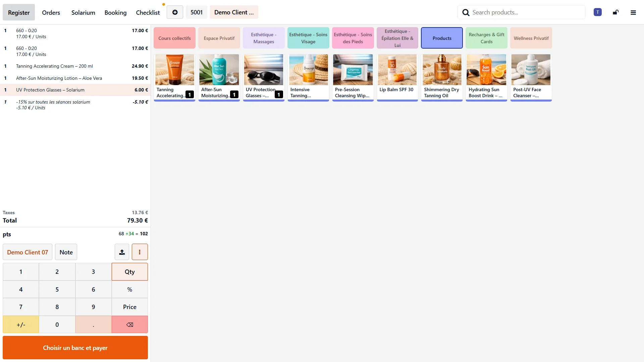Select UV Protection Glasses – Solarium line
The height and width of the screenshot is (362, 644).
(75, 90)
